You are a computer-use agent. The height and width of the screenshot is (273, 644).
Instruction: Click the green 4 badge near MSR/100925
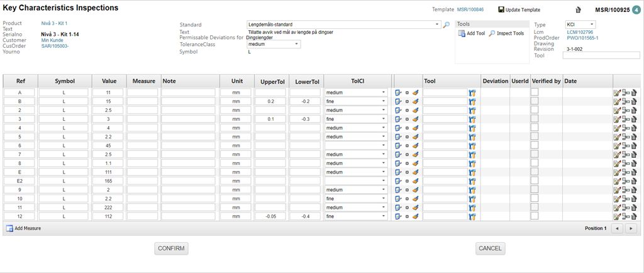636,10
